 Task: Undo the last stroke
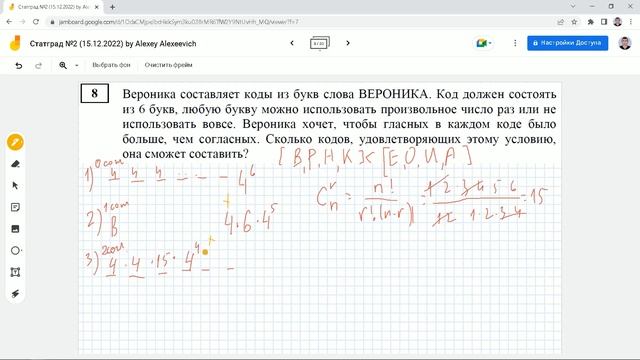[x=19, y=65]
